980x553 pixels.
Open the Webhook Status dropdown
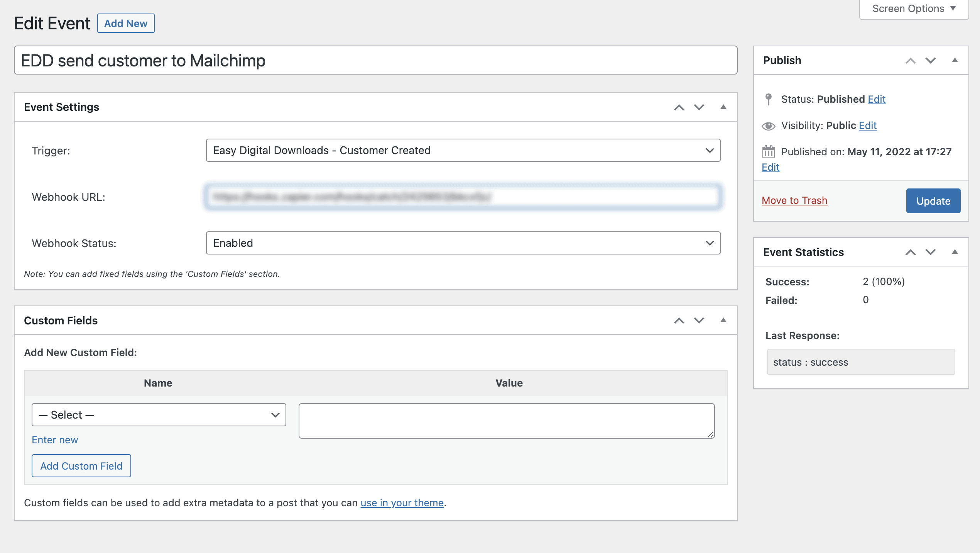[463, 243]
